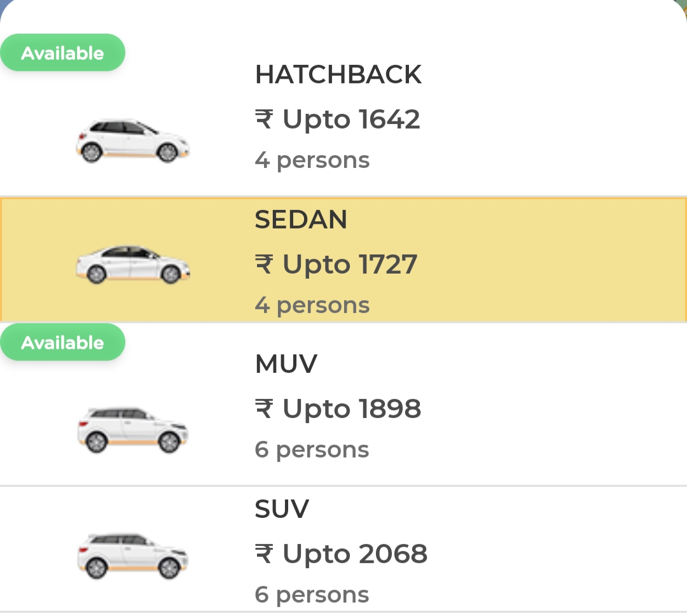This screenshot has width=687, height=616.
Task: Tap the hatchback car icon
Action: 133,141
